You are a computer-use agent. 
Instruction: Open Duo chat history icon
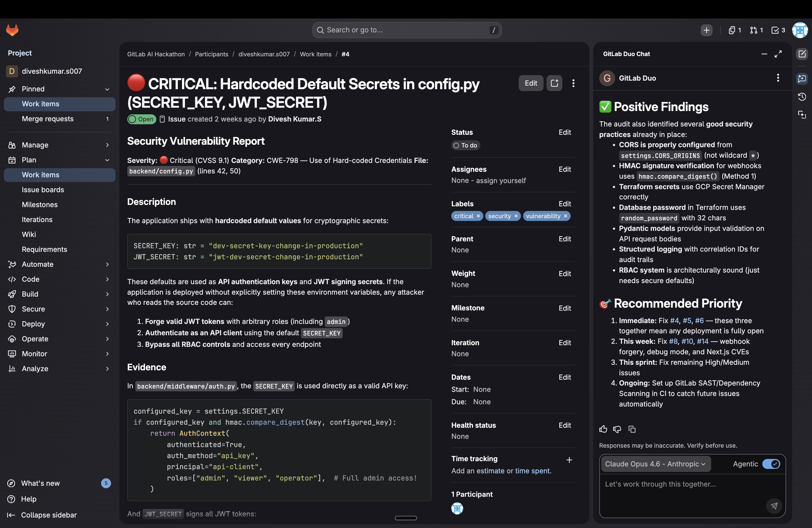click(x=802, y=97)
